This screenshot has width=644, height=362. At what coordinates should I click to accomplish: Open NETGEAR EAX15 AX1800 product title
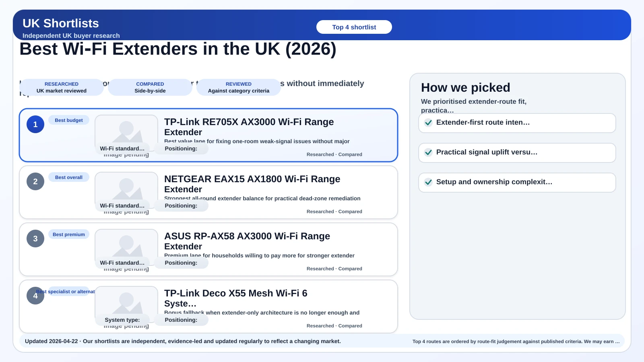(252, 184)
